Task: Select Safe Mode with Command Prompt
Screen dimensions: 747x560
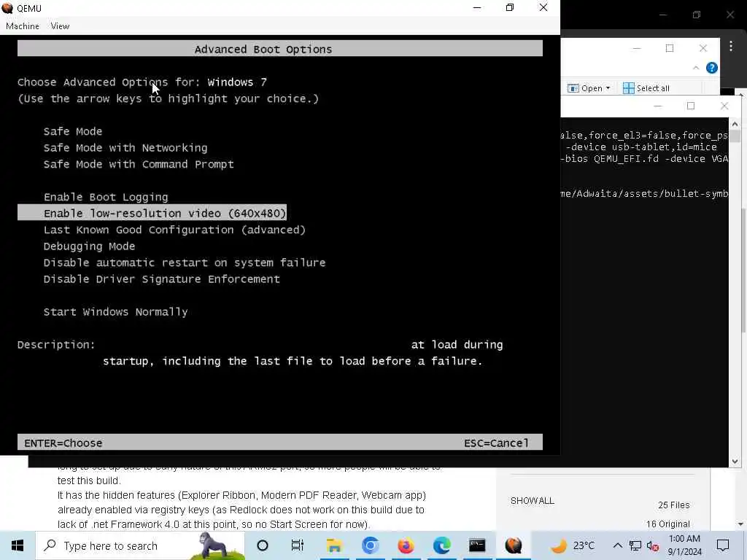Action: [x=139, y=164]
